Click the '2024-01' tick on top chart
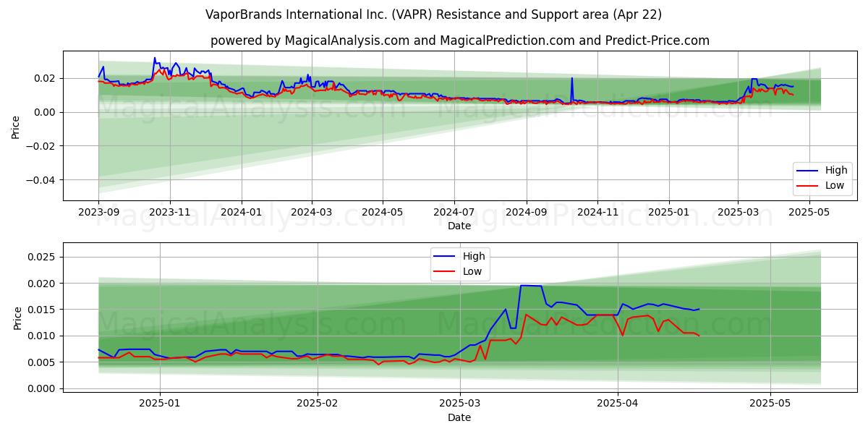This screenshot has width=868, height=434. [x=241, y=211]
